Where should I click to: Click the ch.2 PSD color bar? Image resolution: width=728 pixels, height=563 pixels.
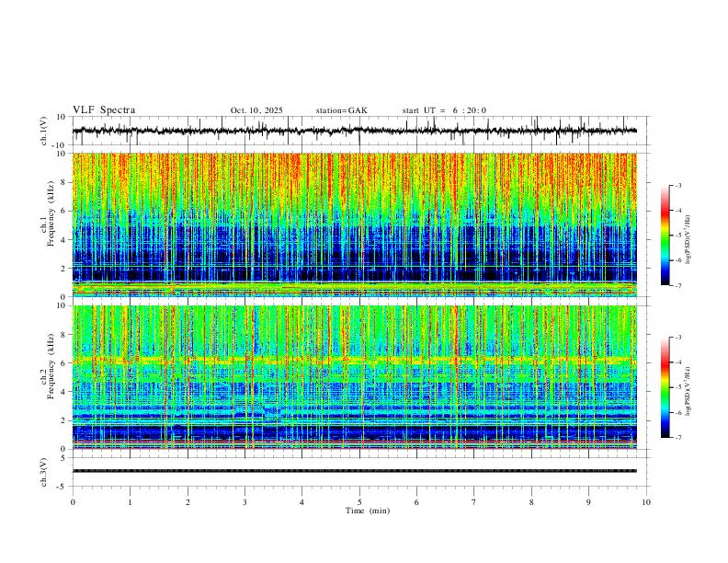tap(665, 387)
